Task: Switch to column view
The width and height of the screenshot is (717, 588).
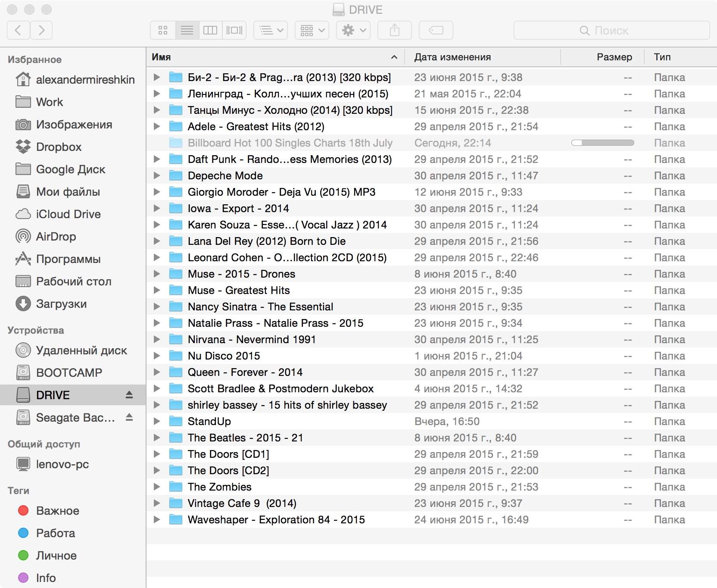Action: pos(210,30)
